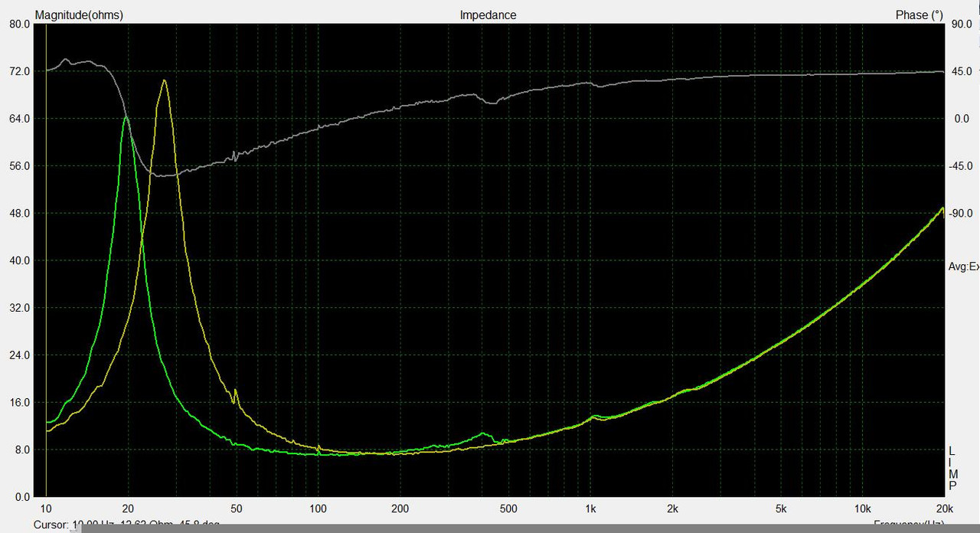Select the 64.0 magnitude axis label
This screenshot has width=980, height=533.
[18, 119]
